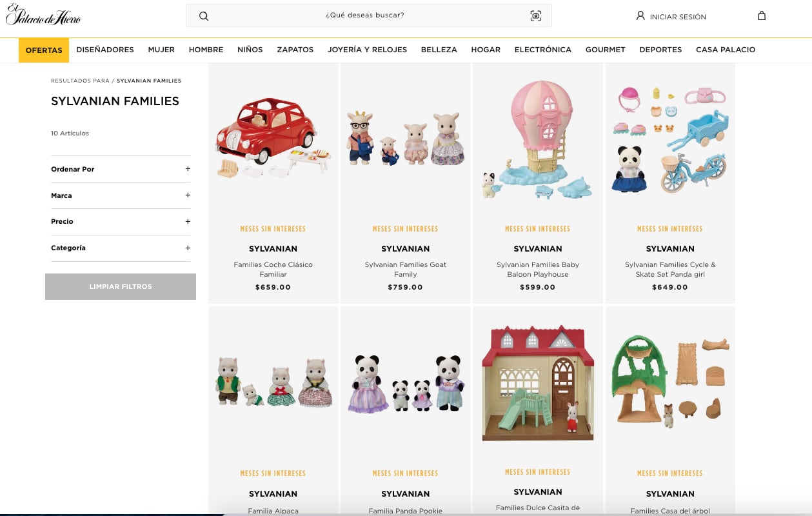Open the Cycle & Skate Set Panda product image
This screenshot has height=516, width=812.
tap(670, 139)
